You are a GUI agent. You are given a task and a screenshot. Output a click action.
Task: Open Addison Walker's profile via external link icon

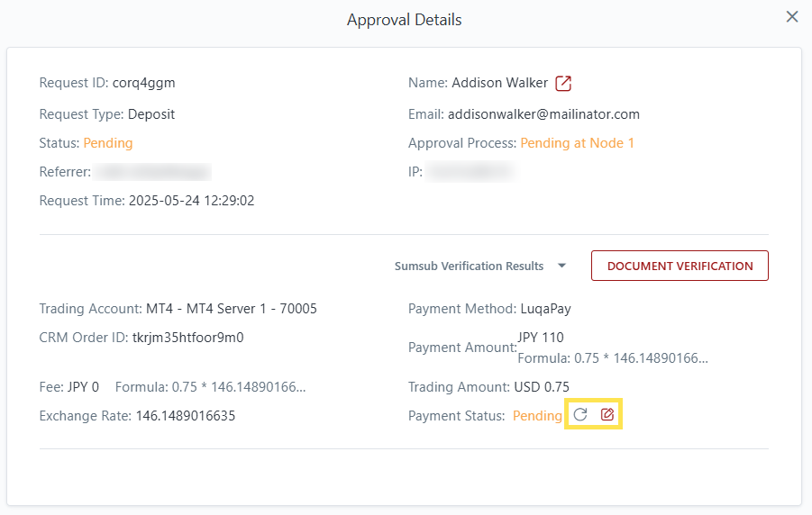[x=563, y=83]
